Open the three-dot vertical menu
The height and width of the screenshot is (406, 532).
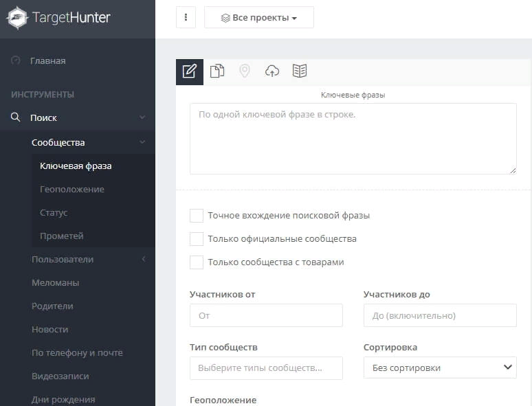pyautogui.click(x=186, y=17)
